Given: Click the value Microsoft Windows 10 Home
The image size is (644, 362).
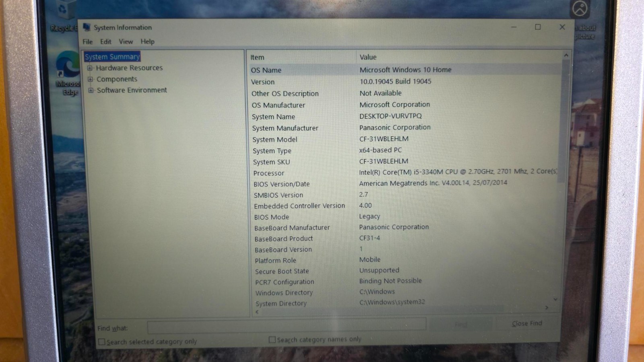Looking at the screenshot, I should (405, 70).
